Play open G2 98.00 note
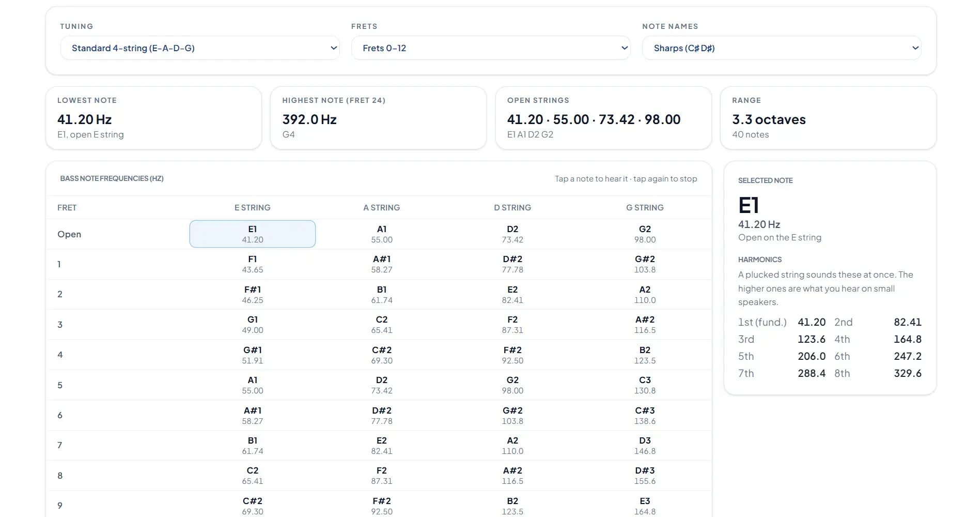Screen dimensions: 980x517 tap(645, 234)
